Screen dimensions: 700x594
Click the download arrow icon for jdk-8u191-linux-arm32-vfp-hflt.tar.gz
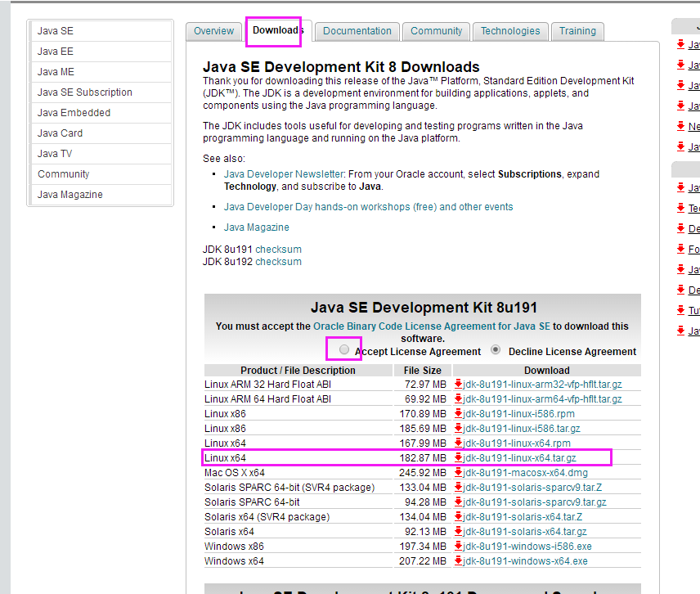(458, 384)
